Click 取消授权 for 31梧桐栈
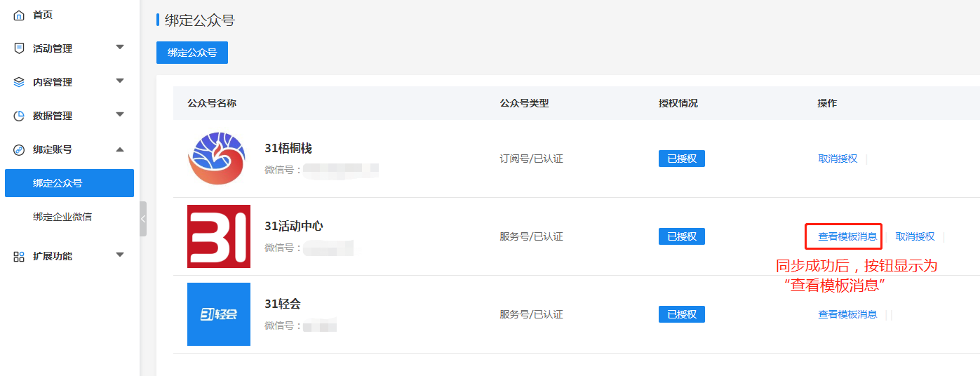The width and height of the screenshot is (980, 376). (x=838, y=159)
